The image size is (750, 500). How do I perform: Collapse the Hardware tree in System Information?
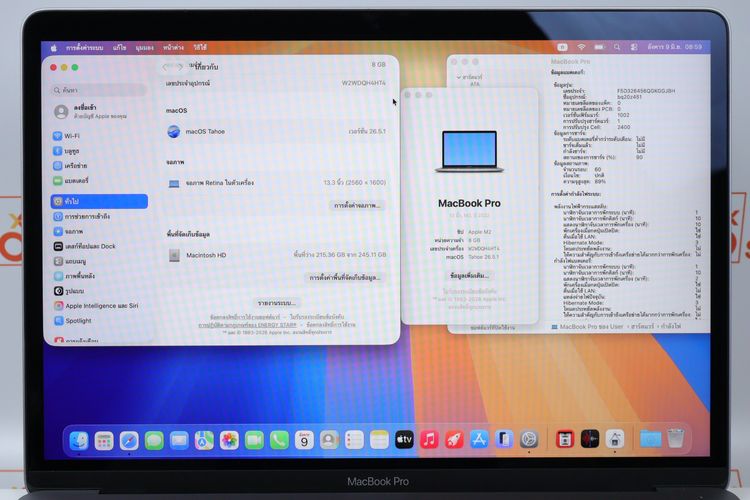pyautogui.click(x=459, y=77)
